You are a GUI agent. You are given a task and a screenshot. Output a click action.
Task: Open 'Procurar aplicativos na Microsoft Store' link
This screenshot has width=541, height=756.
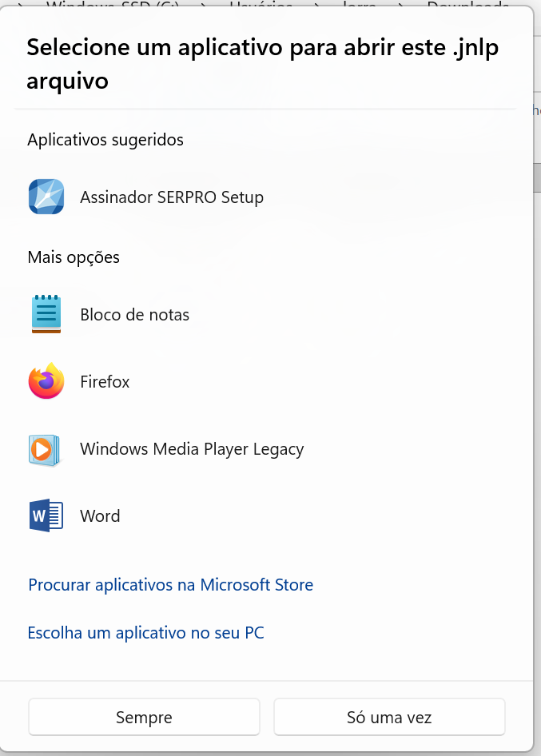(x=171, y=585)
